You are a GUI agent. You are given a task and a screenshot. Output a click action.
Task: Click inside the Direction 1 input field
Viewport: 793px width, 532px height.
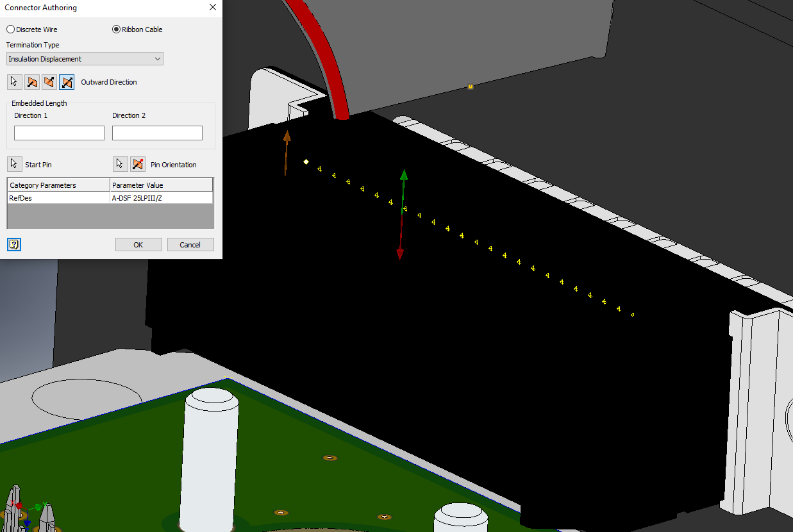(58, 133)
